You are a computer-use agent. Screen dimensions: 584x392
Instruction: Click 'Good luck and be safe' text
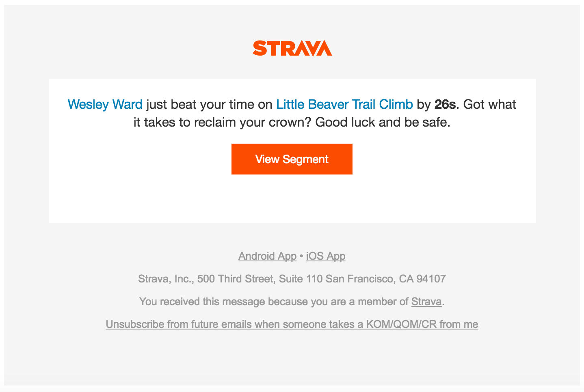coord(383,122)
